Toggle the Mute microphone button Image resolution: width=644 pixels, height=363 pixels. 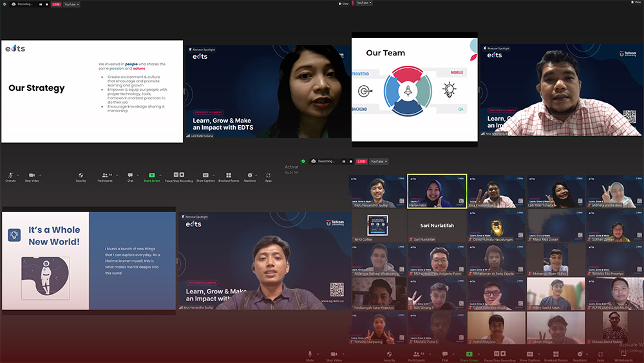(x=310, y=353)
